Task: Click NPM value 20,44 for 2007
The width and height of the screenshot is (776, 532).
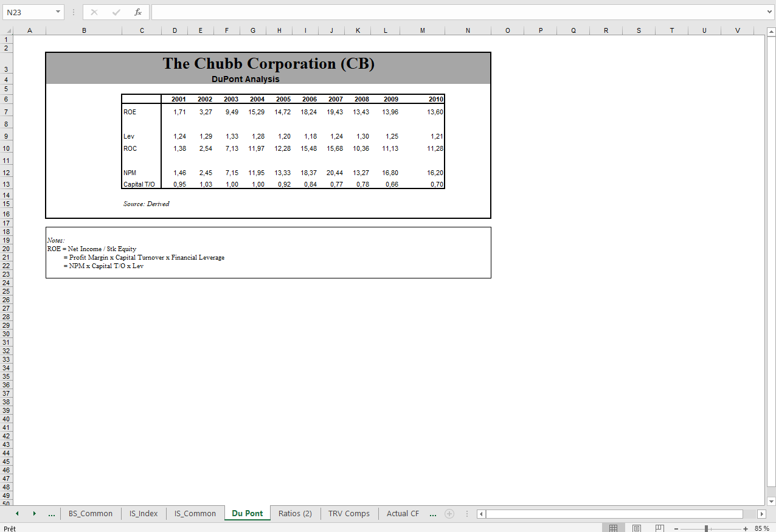Action: pyautogui.click(x=335, y=173)
